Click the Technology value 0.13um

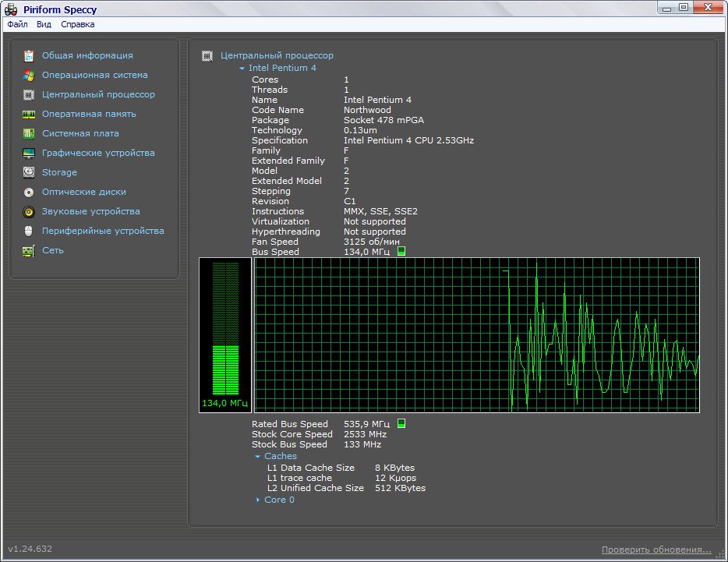click(x=360, y=130)
